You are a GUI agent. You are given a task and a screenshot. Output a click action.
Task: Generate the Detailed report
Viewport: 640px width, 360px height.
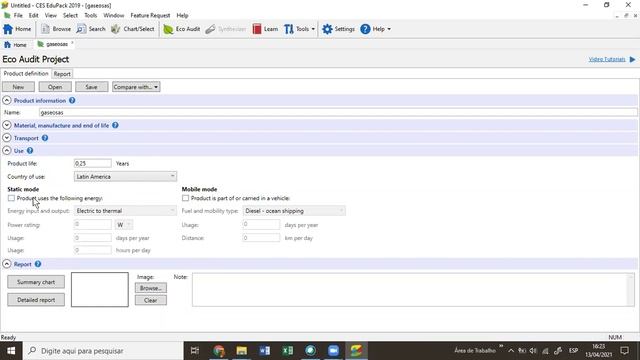pyautogui.click(x=36, y=300)
